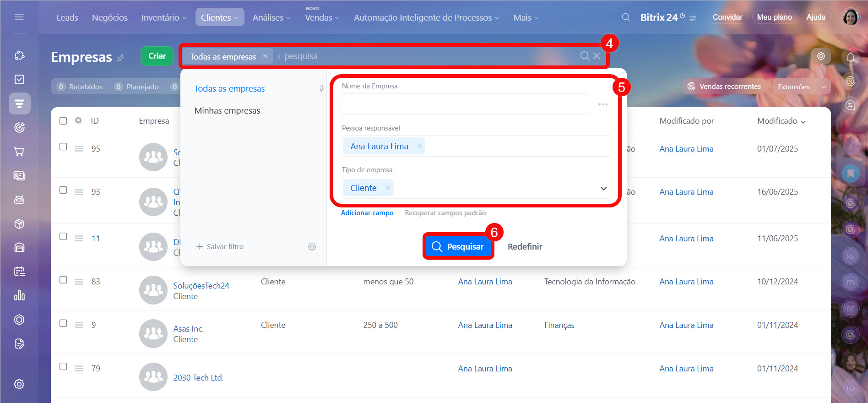Viewport: 868px width, 403px height.
Task: Open the hamburger menu in the top-left
Action: pyautogui.click(x=19, y=17)
